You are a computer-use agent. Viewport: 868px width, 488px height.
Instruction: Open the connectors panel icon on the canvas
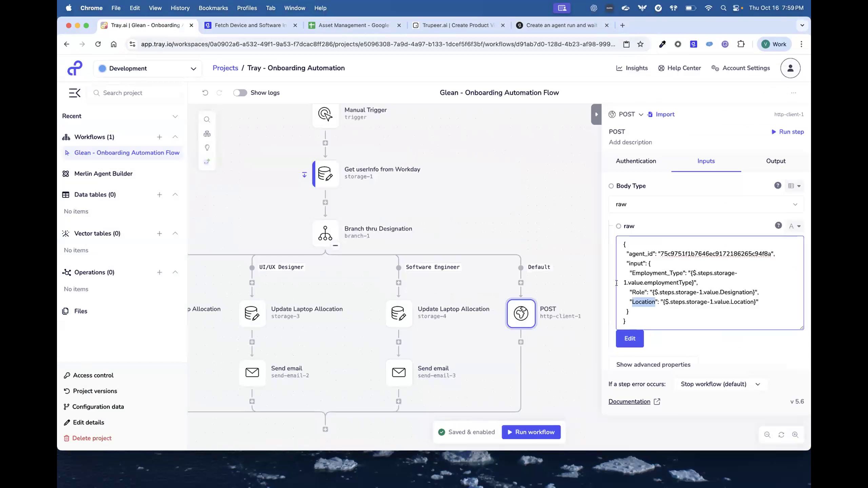pos(207,133)
